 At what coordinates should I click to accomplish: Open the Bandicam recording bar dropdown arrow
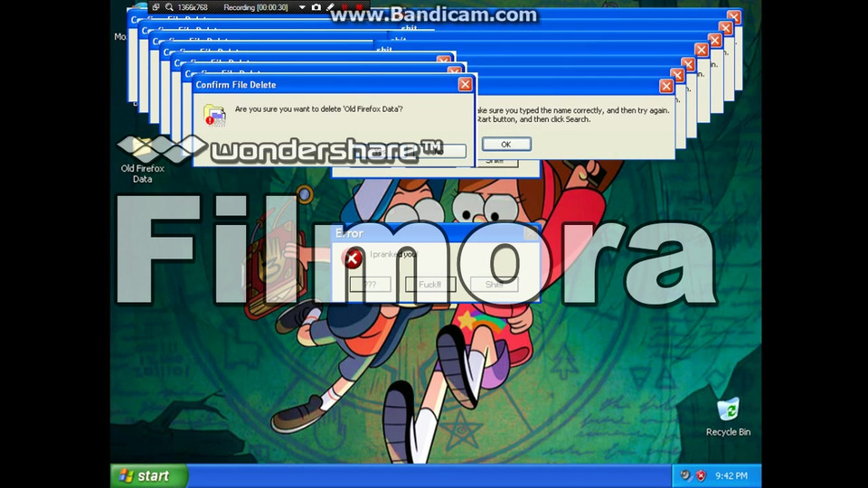tap(302, 8)
